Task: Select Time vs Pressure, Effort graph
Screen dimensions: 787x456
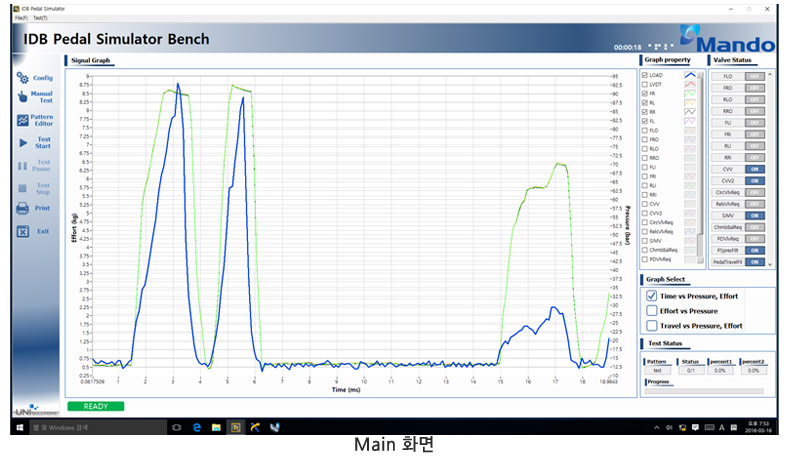Action: coord(651,296)
